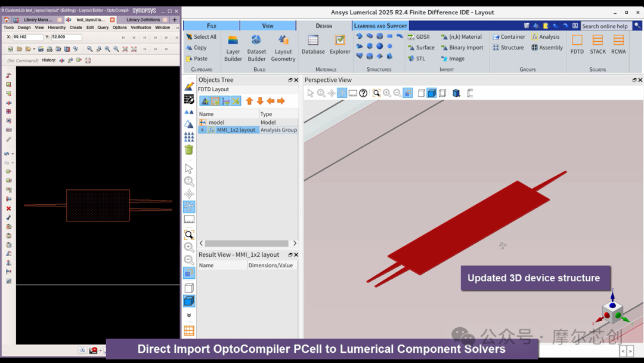
Task: Open Verification menu in Layout Editor
Action: 141,27
